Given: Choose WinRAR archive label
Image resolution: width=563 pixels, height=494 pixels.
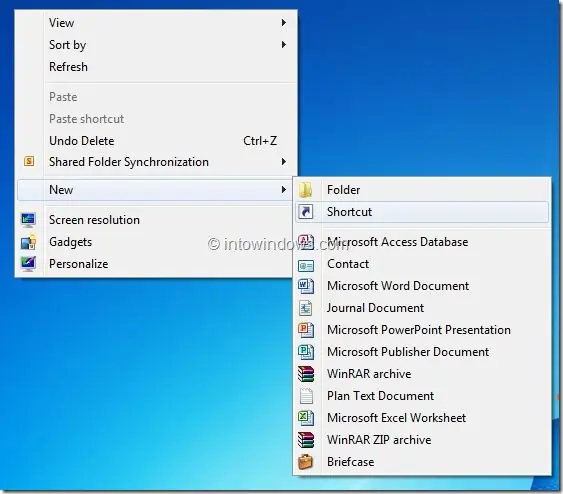Looking at the screenshot, I should (369, 374).
